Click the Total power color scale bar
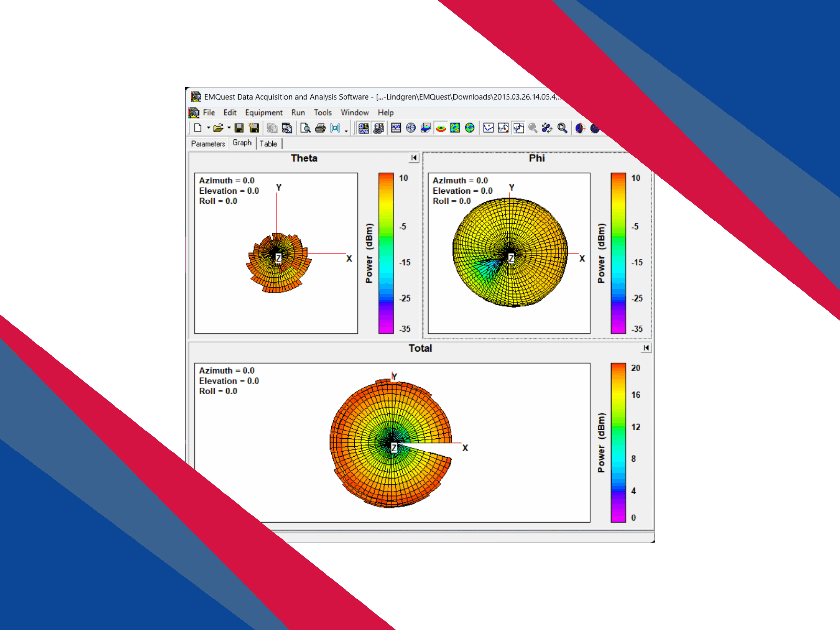 coord(618,442)
